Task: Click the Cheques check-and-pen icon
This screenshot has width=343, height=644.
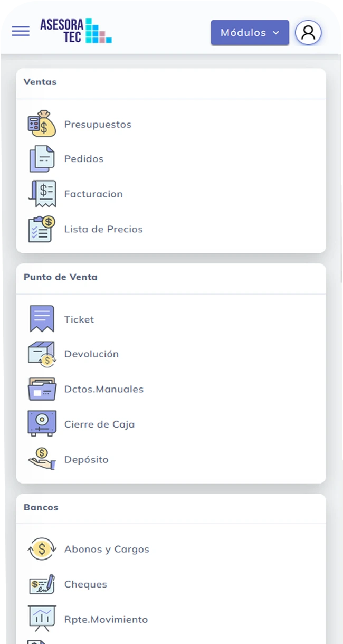Action: pos(42,584)
